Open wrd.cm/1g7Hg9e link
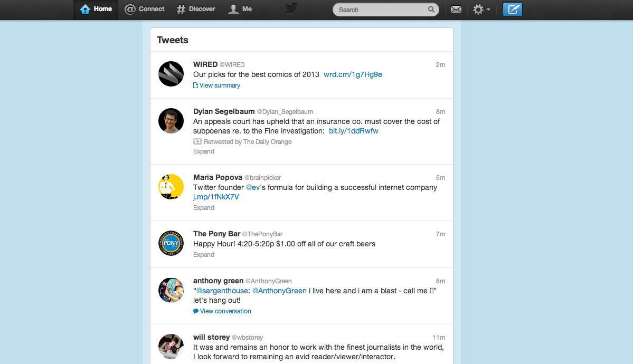 [x=353, y=75]
